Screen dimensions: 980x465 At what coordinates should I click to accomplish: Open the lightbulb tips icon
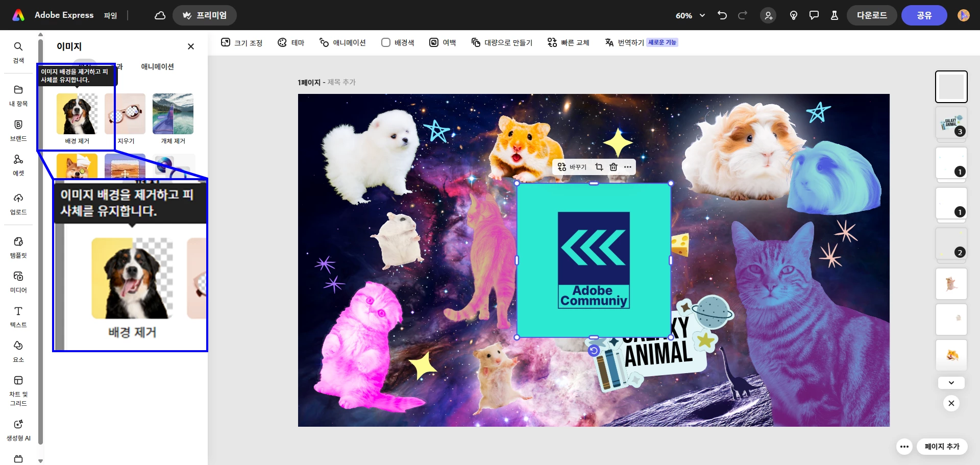tap(794, 15)
